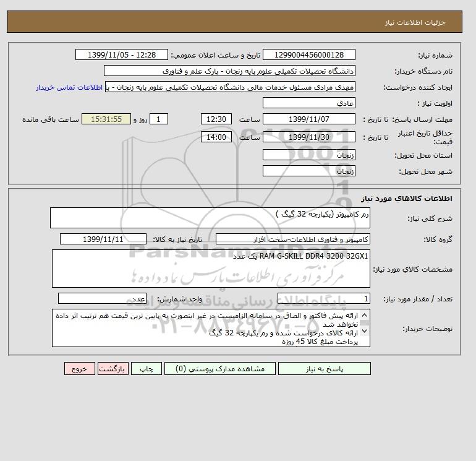The width and height of the screenshot is (476, 461).
Task: Click buyer organization name field
Action: click(x=229, y=71)
